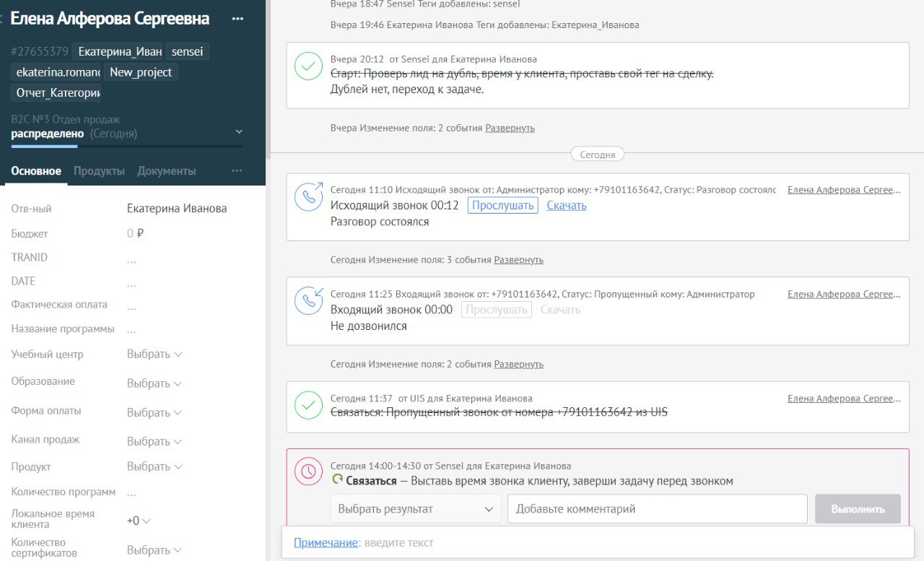This screenshot has width=924, height=561.
Task: Click the red clock icon of pending task
Action: pyautogui.click(x=309, y=471)
